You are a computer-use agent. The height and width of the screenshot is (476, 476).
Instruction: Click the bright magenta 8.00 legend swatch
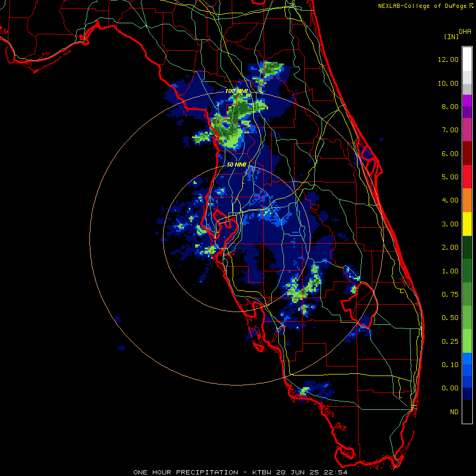[467, 100]
